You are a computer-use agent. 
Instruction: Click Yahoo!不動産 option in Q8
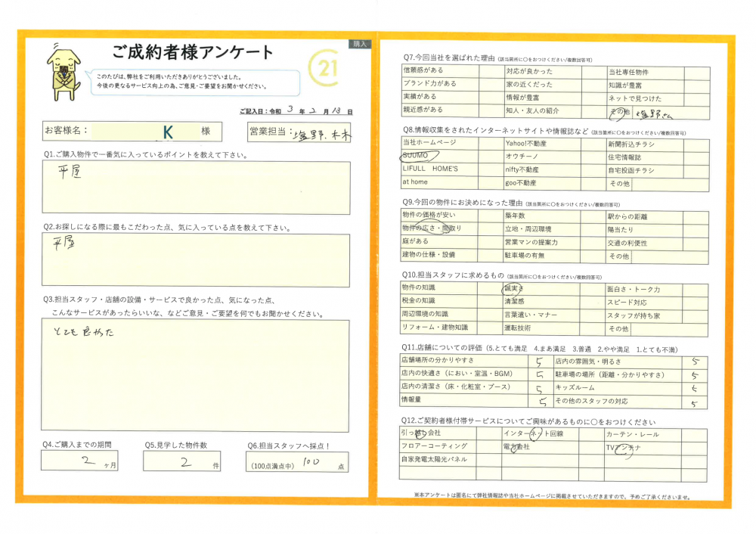[x=526, y=143]
